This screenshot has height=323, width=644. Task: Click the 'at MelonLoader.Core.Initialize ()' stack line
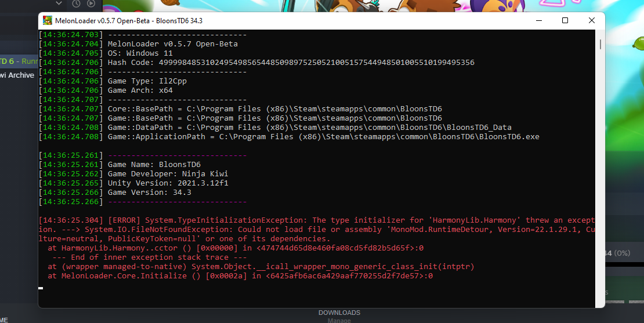coord(240,276)
